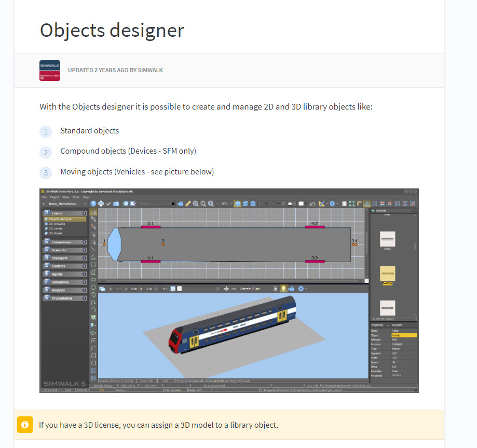
Task: Click the printer icon in the toolbar
Action: tap(101, 203)
